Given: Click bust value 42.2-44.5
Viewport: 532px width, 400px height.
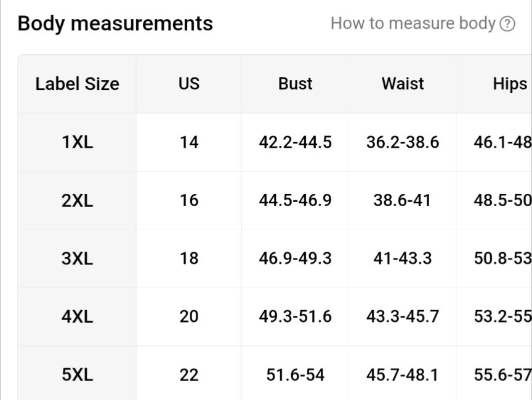Looking at the screenshot, I should 295,142.
